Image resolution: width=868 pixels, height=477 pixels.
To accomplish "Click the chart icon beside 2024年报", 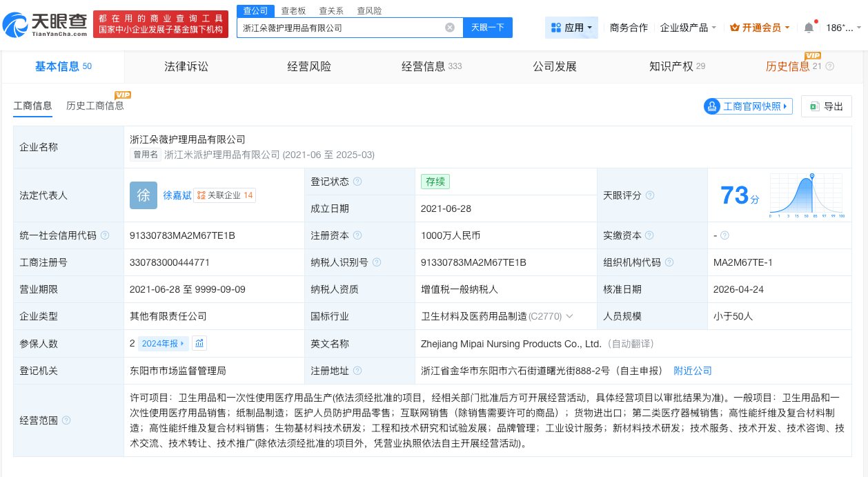I will pos(199,343).
